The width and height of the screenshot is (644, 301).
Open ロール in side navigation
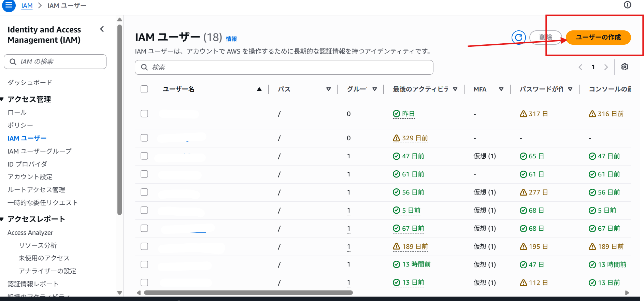(17, 112)
